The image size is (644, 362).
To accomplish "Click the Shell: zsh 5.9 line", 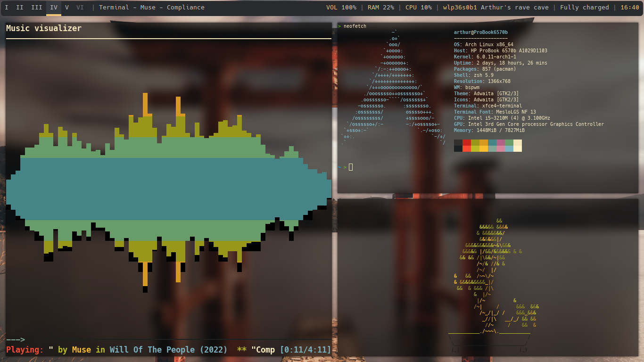I will (474, 75).
